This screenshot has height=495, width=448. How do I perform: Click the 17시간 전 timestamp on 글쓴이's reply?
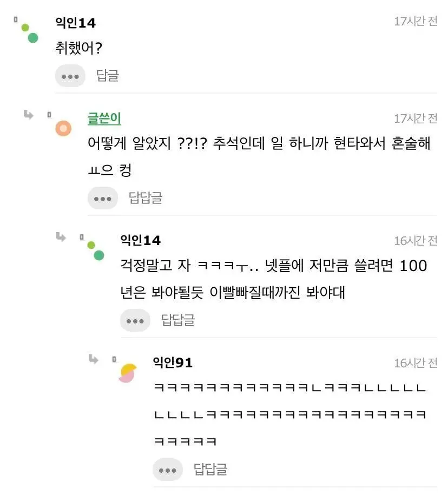click(x=415, y=118)
